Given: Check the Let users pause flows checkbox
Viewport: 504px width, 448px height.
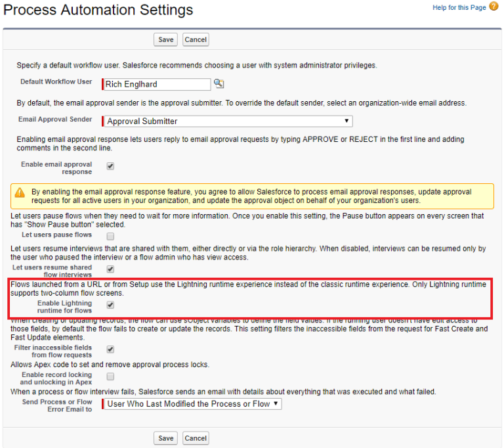Looking at the screenshot, I should point(110,236).
